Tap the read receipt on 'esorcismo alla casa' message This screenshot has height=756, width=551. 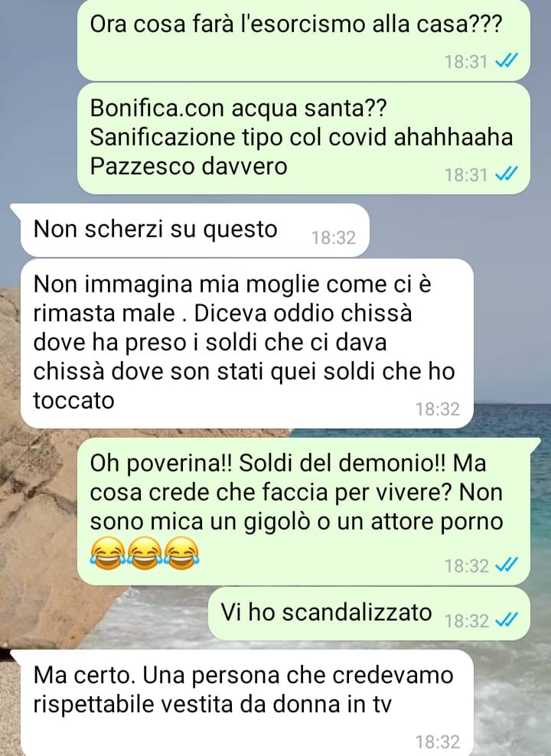pyautogui.click(x=507, y=61)
